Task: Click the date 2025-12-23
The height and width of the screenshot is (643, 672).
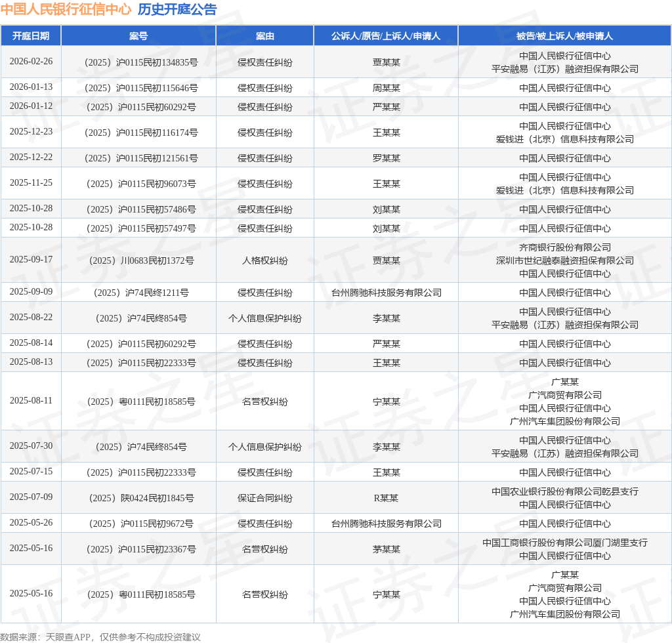Action: pyautogui.click(x=31, y=131)
